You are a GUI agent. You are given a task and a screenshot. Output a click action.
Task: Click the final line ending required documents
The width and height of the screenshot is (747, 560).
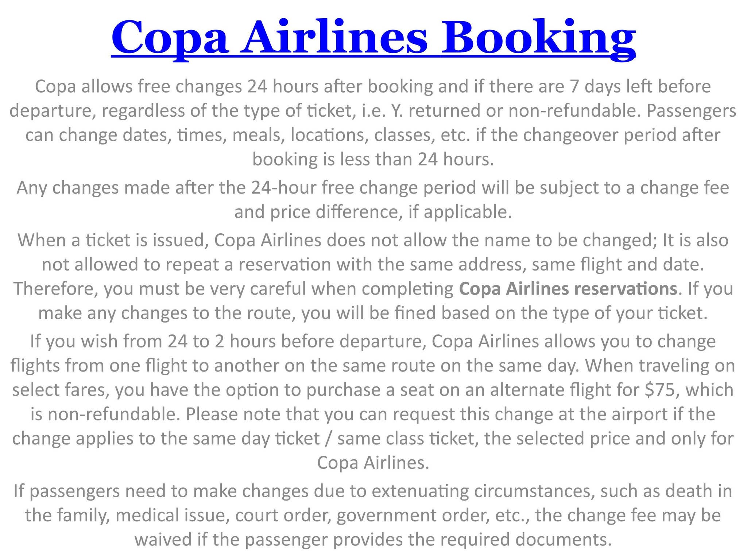tap(373, 540)
